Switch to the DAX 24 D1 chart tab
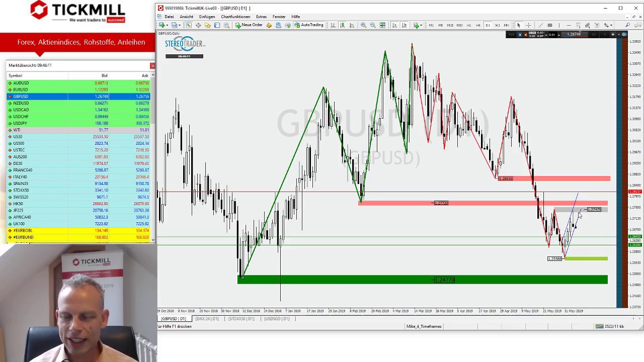This screenshot has height=362, width=644. 207,319
